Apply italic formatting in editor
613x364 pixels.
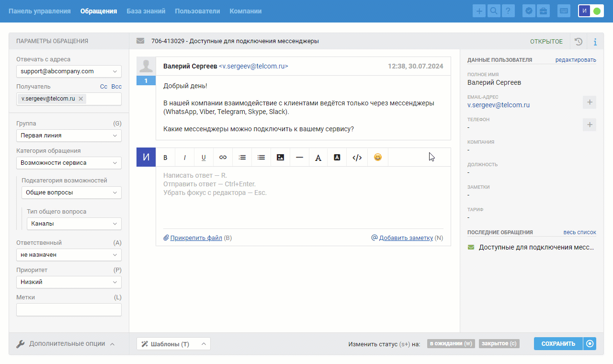click(185, 157)
